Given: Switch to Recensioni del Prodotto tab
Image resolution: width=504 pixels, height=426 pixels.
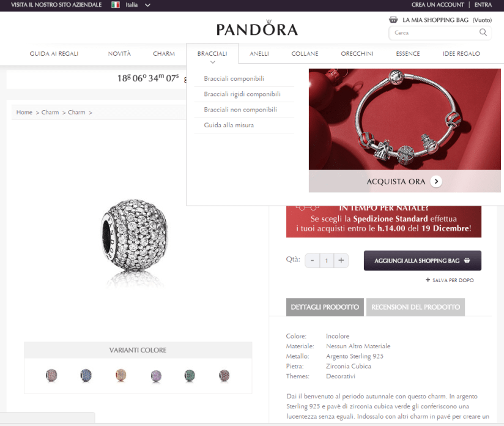Looking at the screenshot, I should [x=415, y=307].
